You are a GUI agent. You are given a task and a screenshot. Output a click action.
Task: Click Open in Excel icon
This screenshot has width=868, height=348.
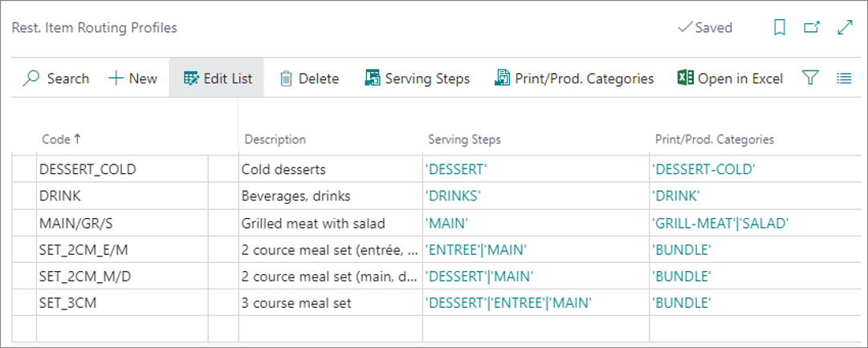(685, 78)
